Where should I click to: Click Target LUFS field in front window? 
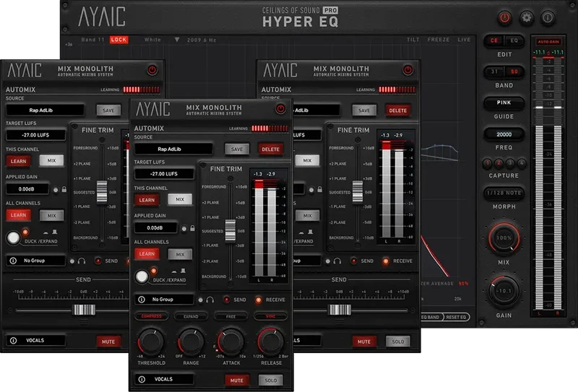[164, 173]
